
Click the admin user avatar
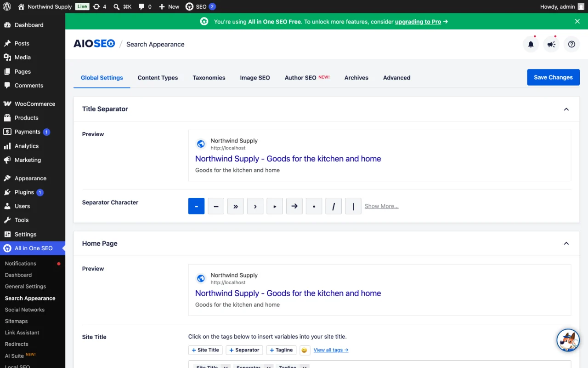[x=581, y=6]
